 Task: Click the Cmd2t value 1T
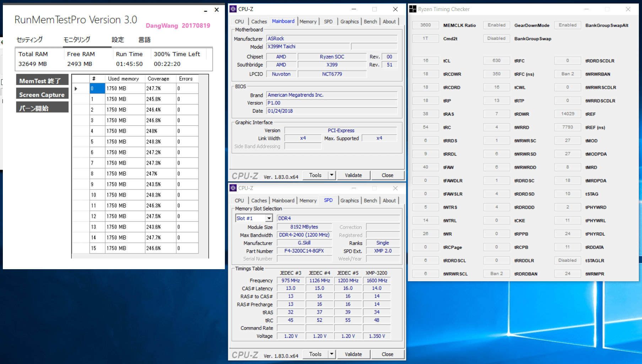pyautogui.click(x=426, y=38)
